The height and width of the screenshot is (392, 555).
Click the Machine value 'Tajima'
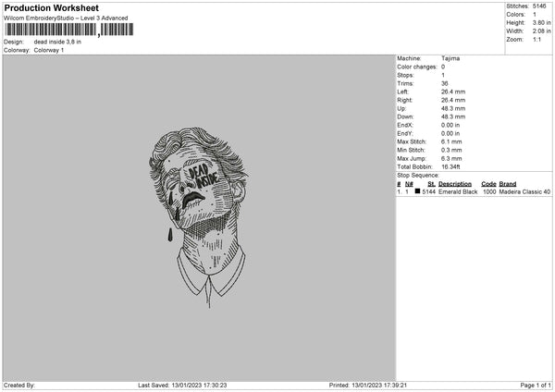(450, 58)
